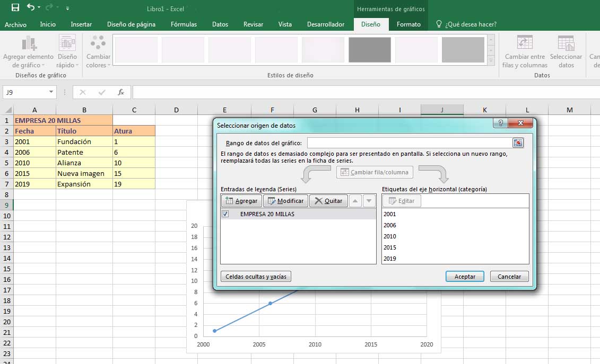Undo the last action

click(x=31, y=7)
